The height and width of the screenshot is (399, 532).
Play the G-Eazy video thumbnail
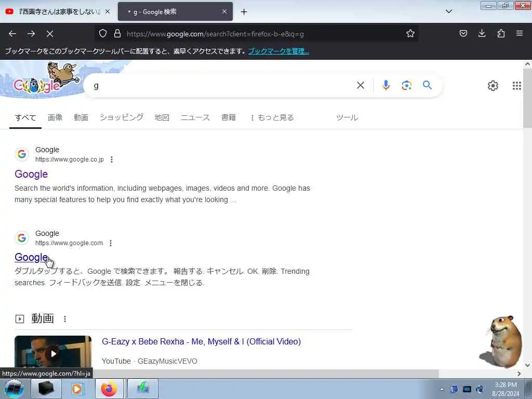[x=53, y=352]
